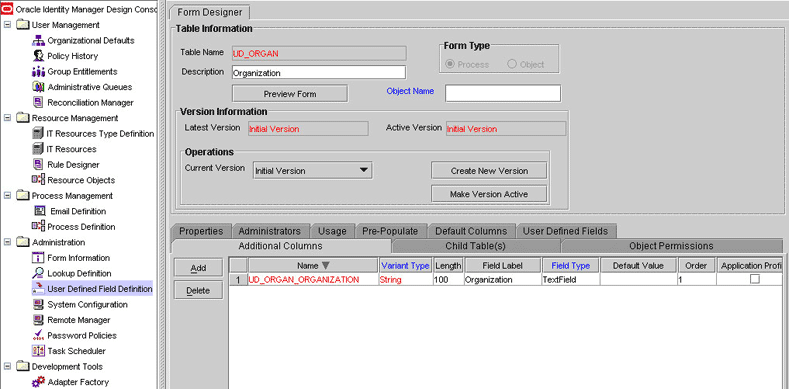Click the Password Policies checkmark icon
This screenshot has width=789, height=389.
38,335
